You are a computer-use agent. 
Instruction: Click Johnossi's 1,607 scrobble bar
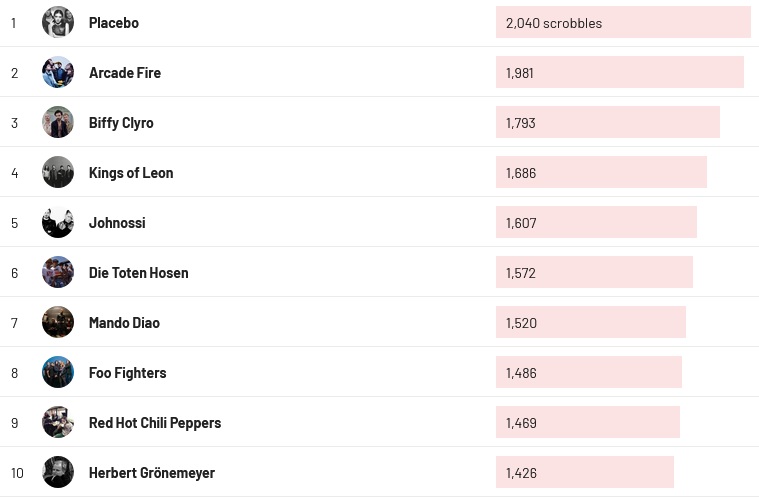596,222
